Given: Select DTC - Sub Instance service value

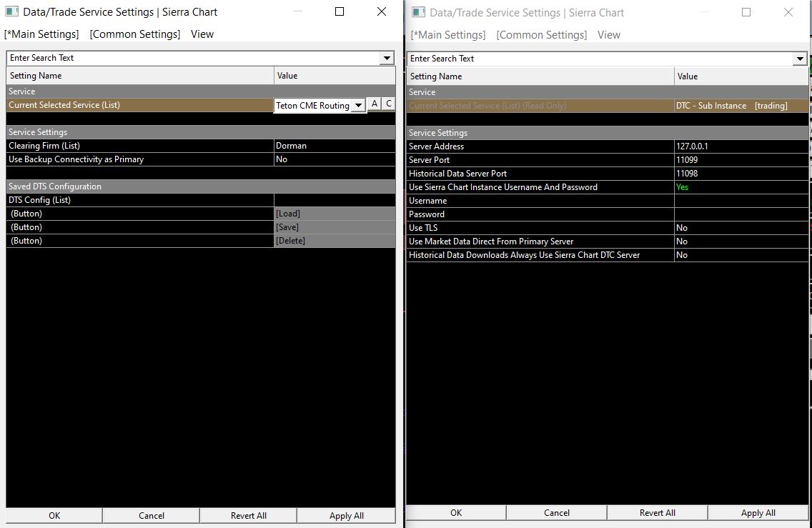Looking at the screenshot, I should (741, 106).
